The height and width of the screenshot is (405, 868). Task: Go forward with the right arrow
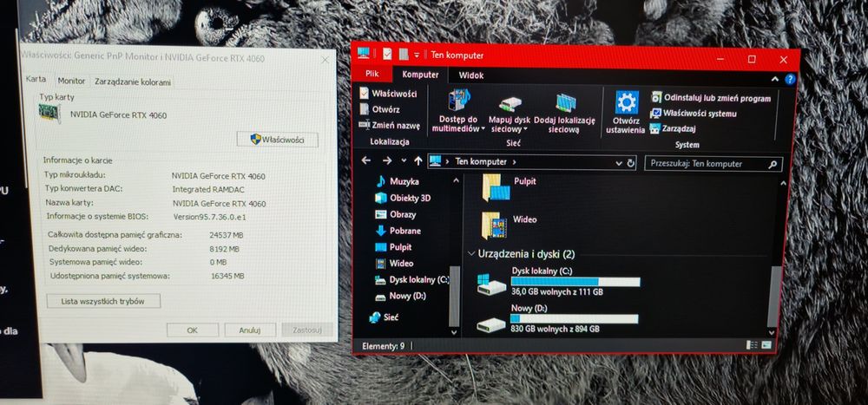point(387,160)
